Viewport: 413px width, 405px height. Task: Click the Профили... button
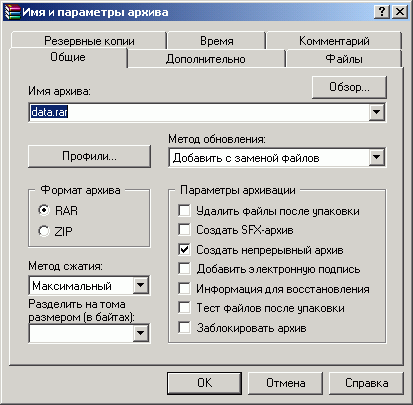pyautogui.click(x=89, y=156)
